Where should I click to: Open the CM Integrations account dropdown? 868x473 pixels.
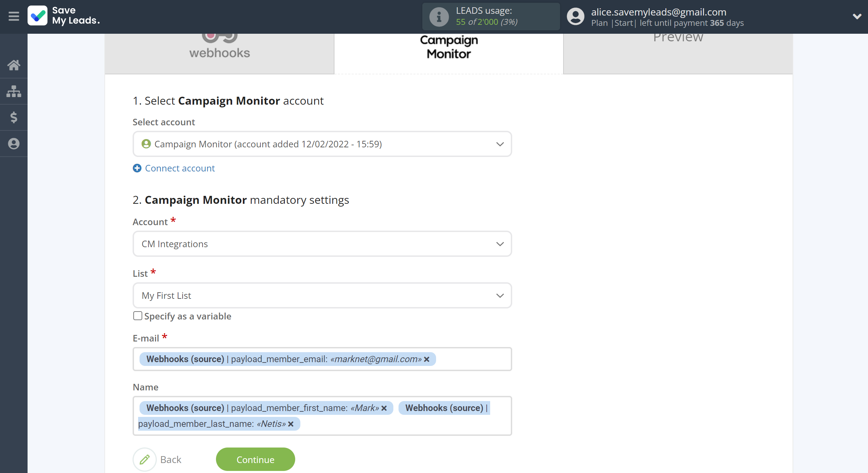pos(322,244)
